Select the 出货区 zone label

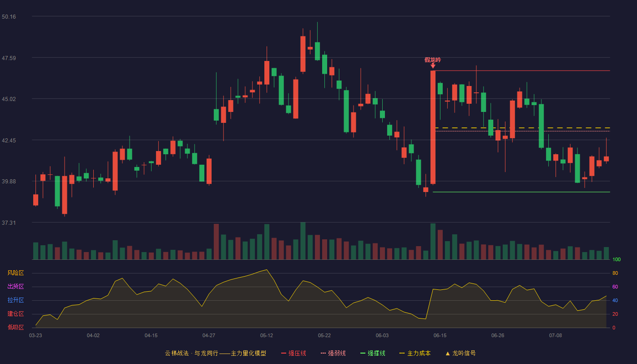pyautogui.click(x=15, y=287)
